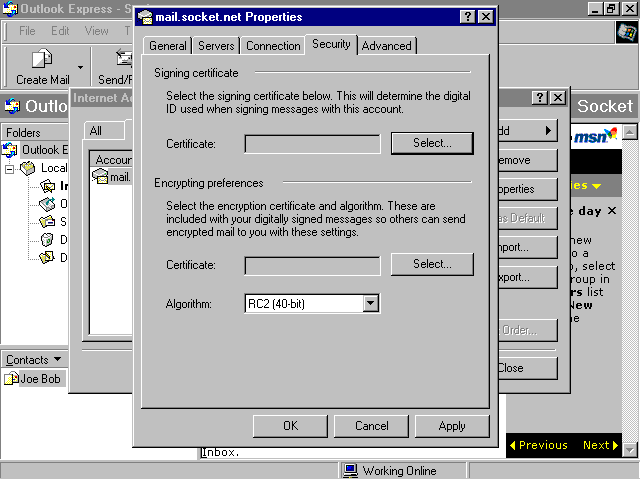Select the Security tab
The width and height of the screenshot is (640, 480).
coord(331,44)
